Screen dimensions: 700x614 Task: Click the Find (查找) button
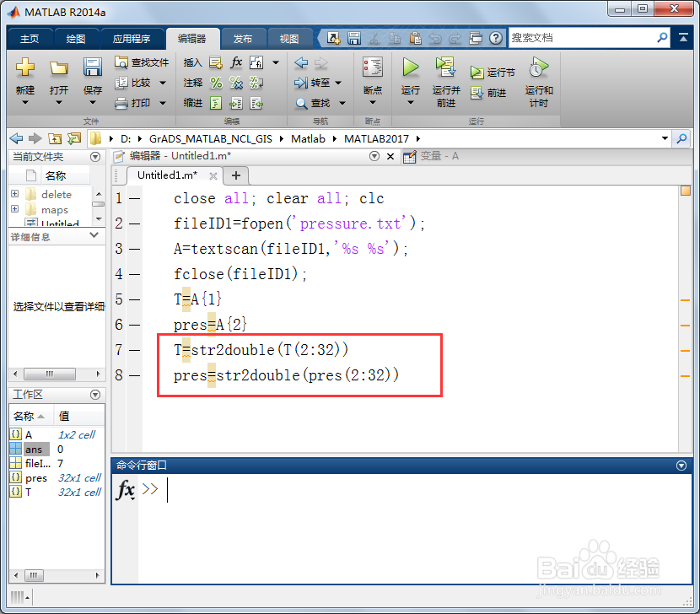[313, 103]
